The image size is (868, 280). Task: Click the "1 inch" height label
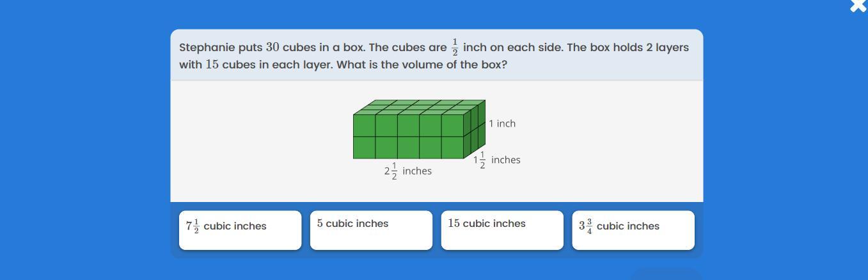(x=502, y=123)
